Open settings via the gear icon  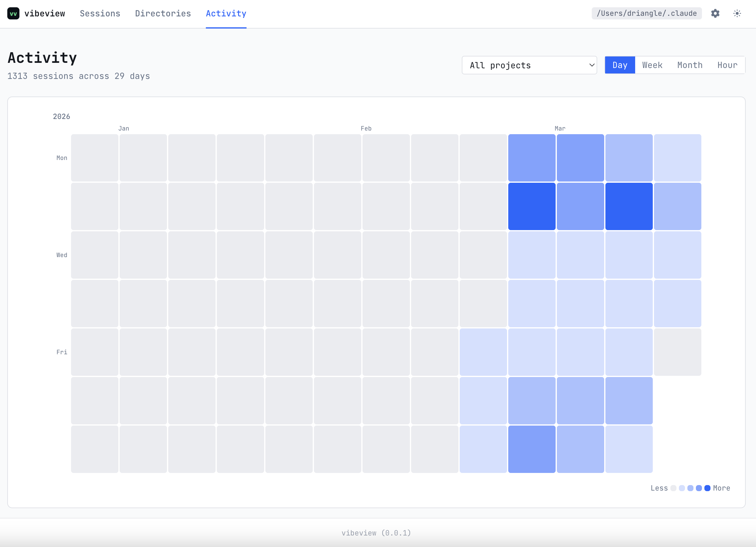[715, 13]
